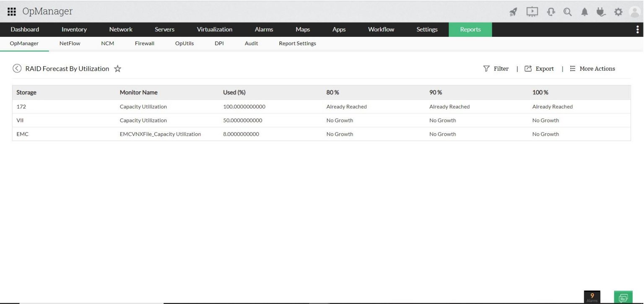Open the green chat support button
644x304 pixels.
(623, 297)
